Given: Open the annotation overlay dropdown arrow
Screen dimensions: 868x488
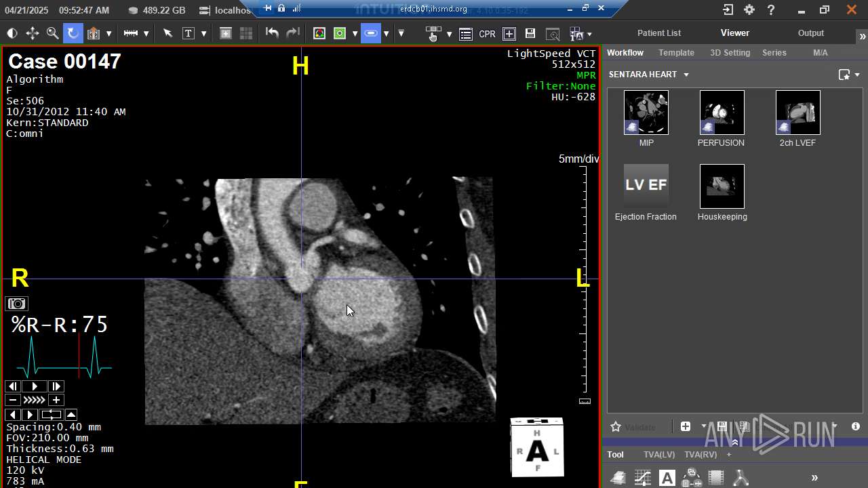Looking at the screenshot, I should (x=589, y=35).
